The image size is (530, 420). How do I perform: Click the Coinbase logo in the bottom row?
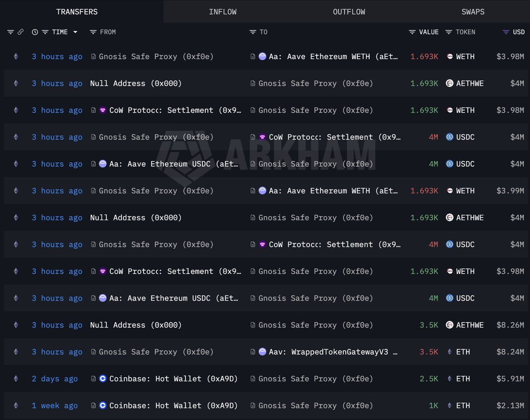pos(103,405)
